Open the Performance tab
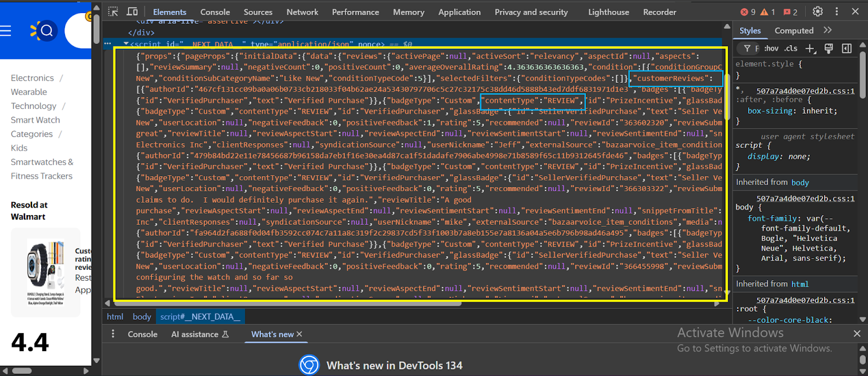 click(x=355, y=12)
